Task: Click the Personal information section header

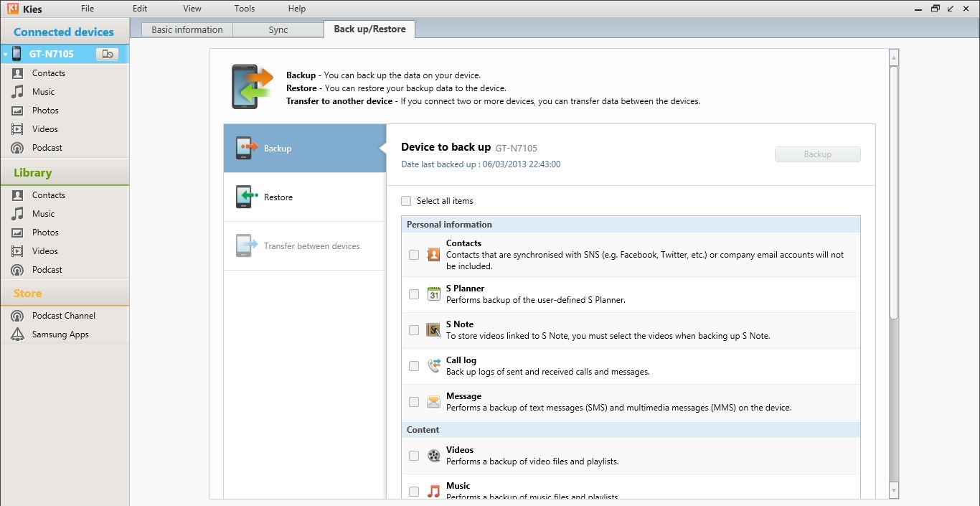Action: (631, 225)
